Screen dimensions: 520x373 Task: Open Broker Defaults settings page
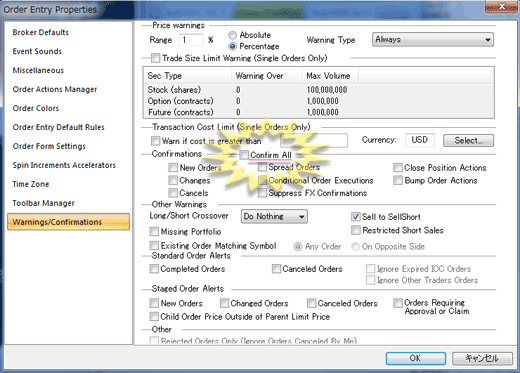click(41, 32)
